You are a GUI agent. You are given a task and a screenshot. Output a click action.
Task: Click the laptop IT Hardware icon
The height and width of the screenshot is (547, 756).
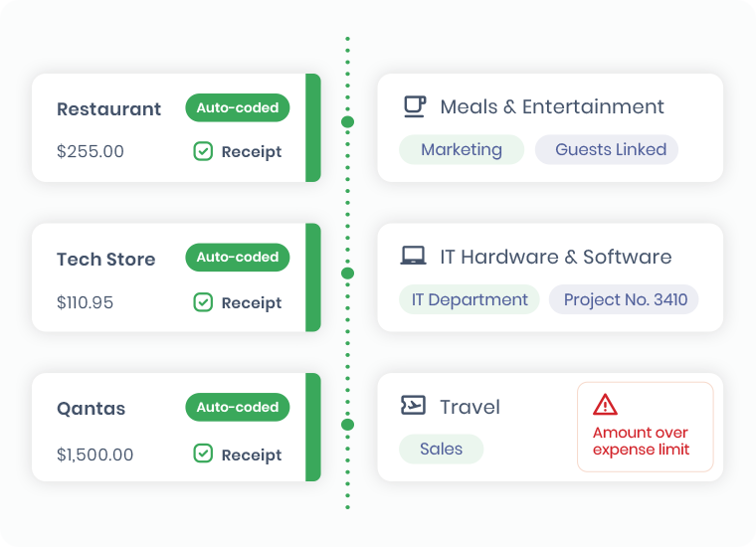tap(413, 256)
